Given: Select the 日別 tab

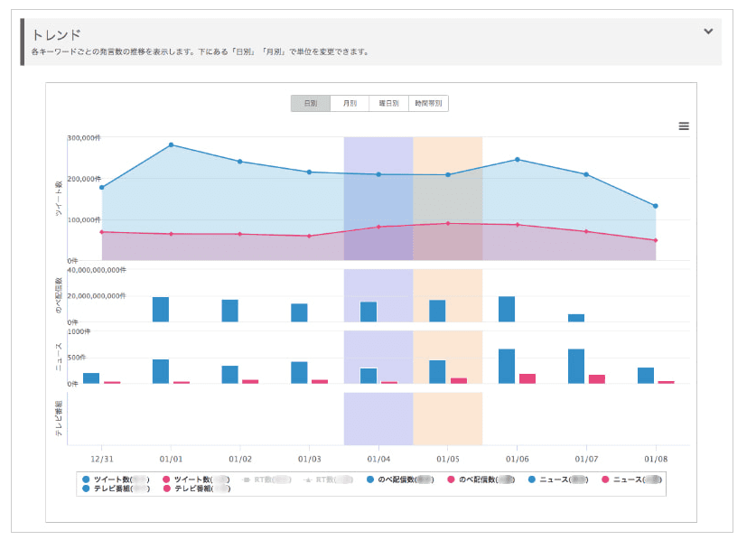Looking at the screenshot, I should (x=311, y=104).
